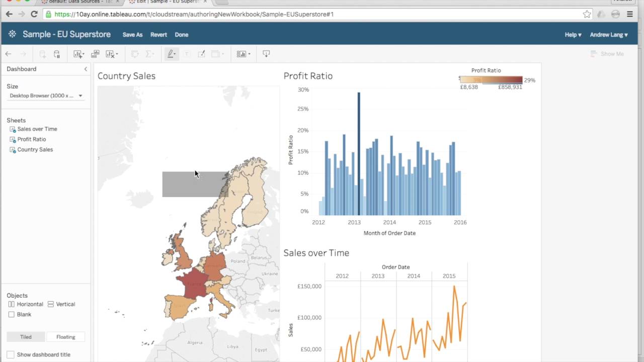Undo using the toolbar back arrow
Image resolution: width=644 pixels, height=362 pixels.
8,54
